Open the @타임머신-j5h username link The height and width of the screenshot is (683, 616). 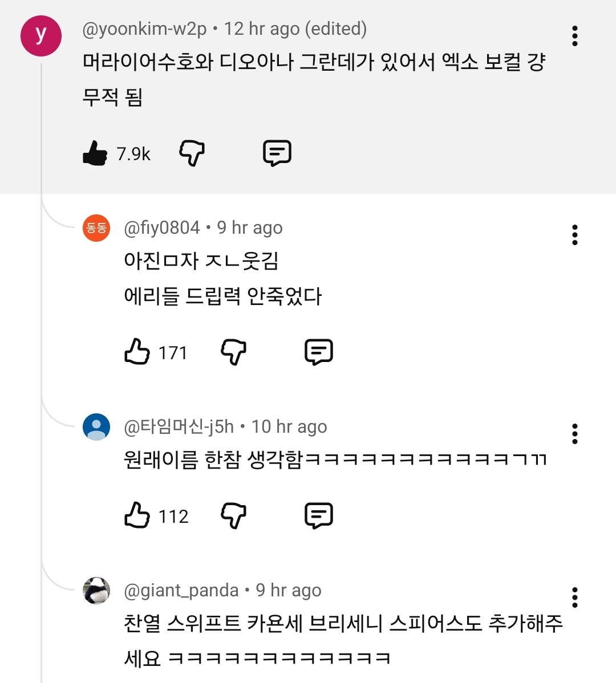tap(179, 426)
